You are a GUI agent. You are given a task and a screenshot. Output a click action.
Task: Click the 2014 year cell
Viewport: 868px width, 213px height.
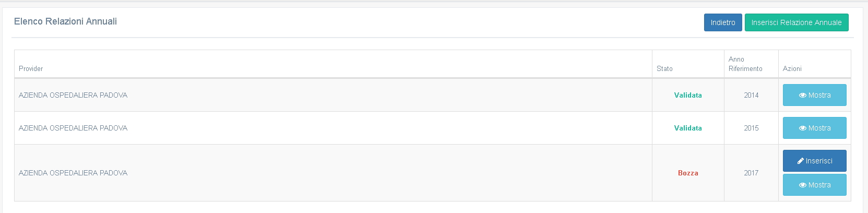751,96
